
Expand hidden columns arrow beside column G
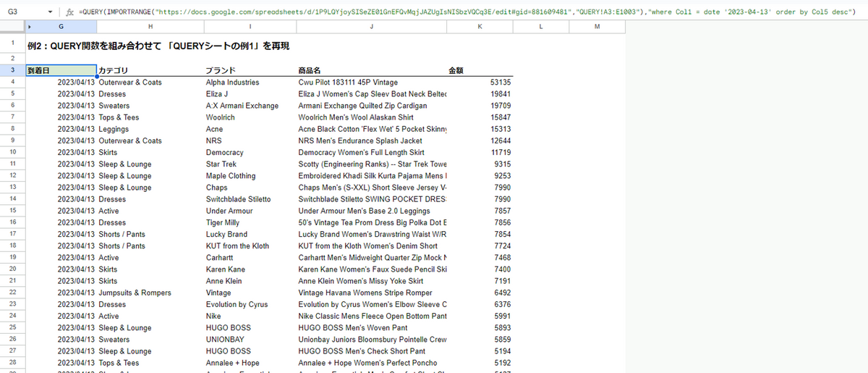pyautogui.click(x=29, y=26)
